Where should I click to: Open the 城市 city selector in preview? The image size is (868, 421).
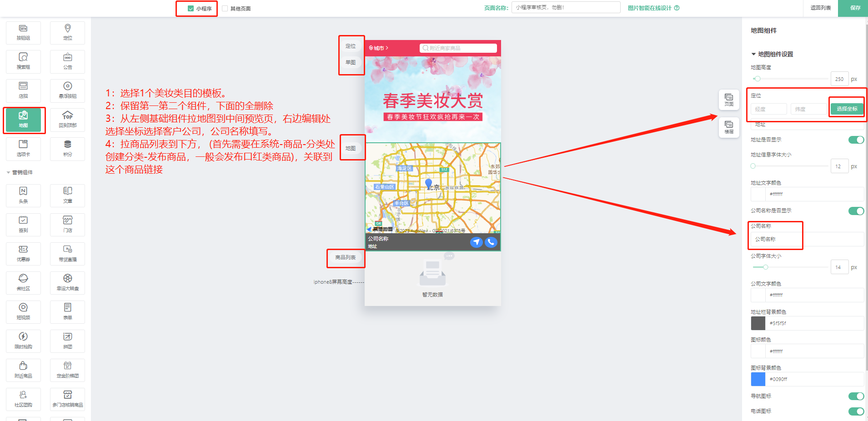point(378,48)
